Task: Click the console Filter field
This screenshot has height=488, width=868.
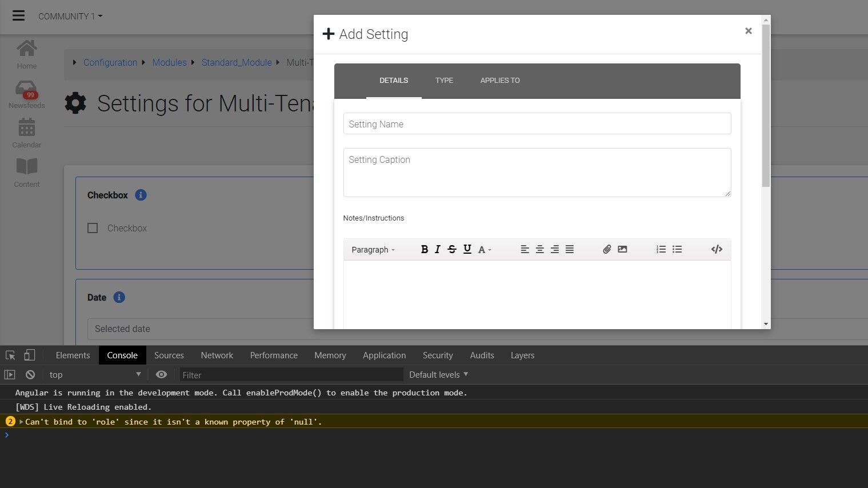Action: (291, 375)
